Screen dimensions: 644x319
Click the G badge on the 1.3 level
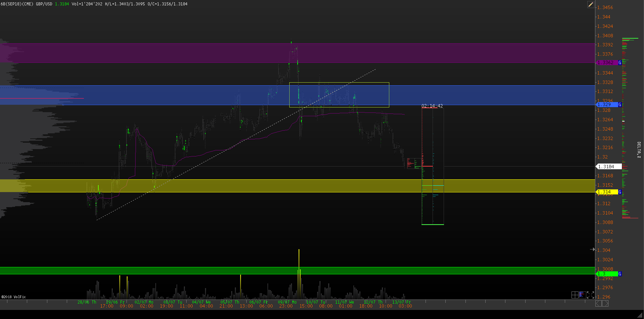tap(620, 274)
